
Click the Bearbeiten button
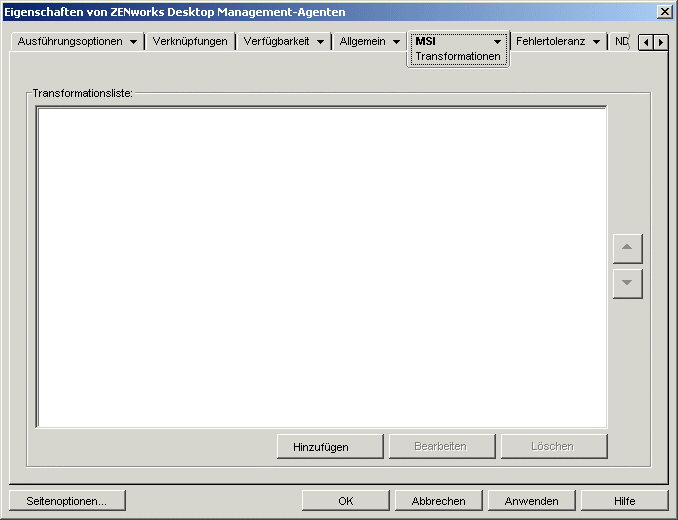[442, 447]
